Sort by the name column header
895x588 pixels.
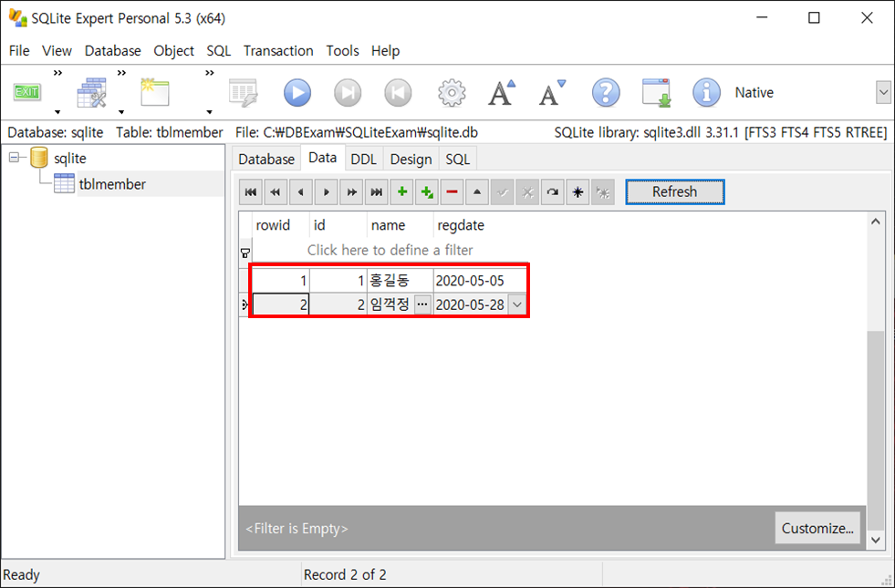pyautogui.click(x=401, y=225)
